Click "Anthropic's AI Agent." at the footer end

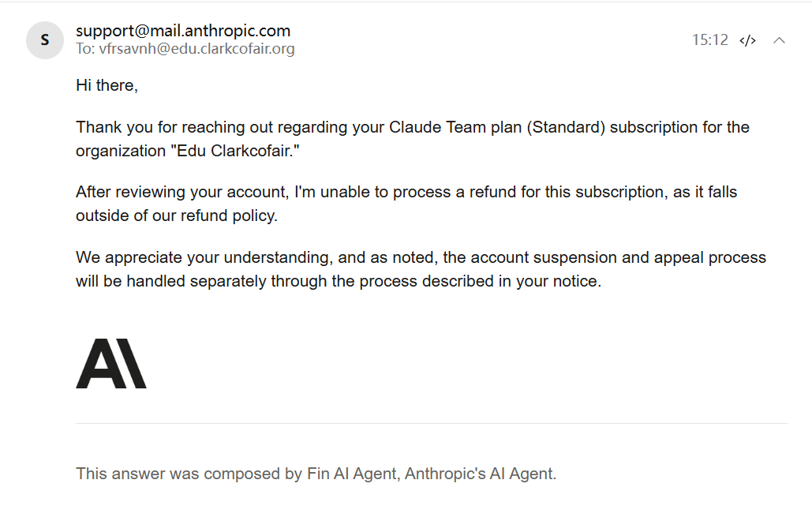click(481, 474)
